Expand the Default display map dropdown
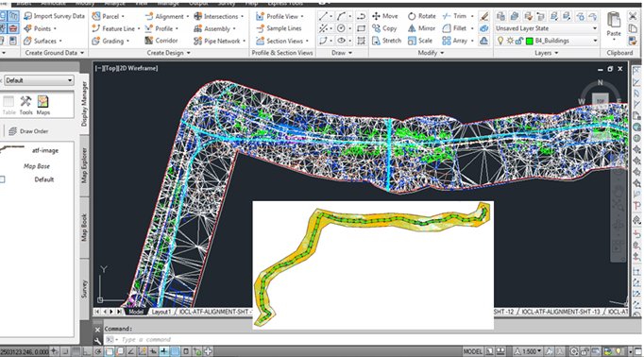This screenshot has height=357, width=644. (39, 80)
